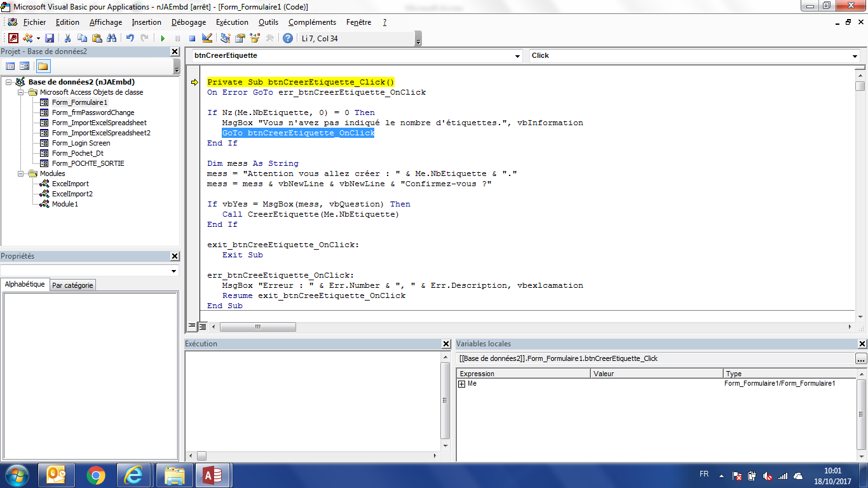The image size is (868, 488).
Task: Open the Exécution menu
Action: 232,22
